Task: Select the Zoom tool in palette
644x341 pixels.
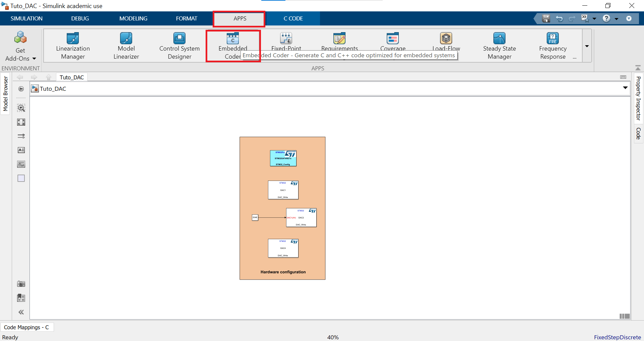Action: pyautogui.click(x=21, y=108)
